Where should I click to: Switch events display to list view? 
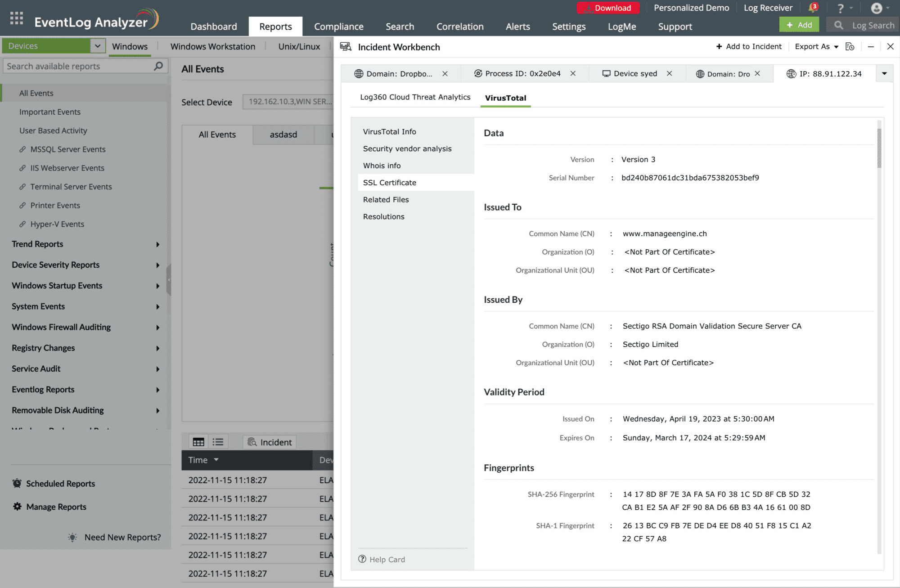218,441
